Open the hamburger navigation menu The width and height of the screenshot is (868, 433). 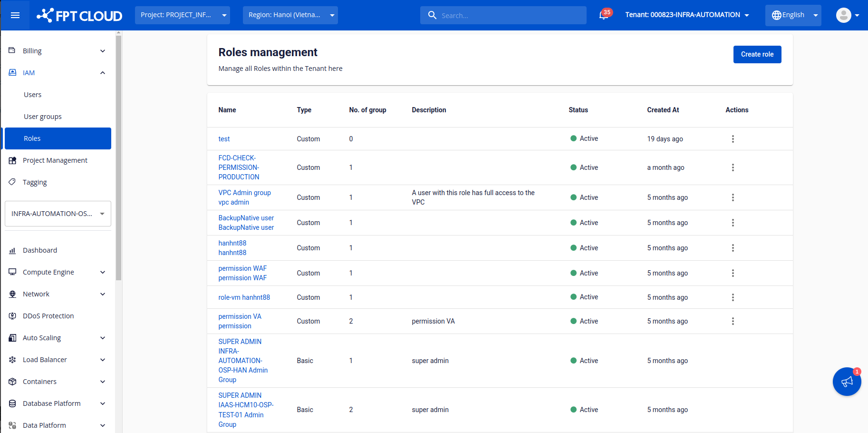[15, 15]
